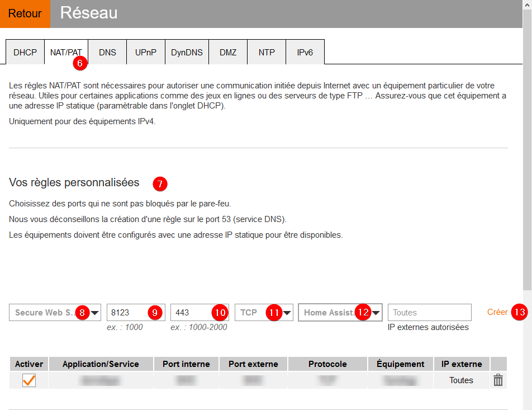The height and width of the screenshot is (410, 532).
Task: Click the 'ex. : 1000-2000' hint text
Action: coord(199,327)
